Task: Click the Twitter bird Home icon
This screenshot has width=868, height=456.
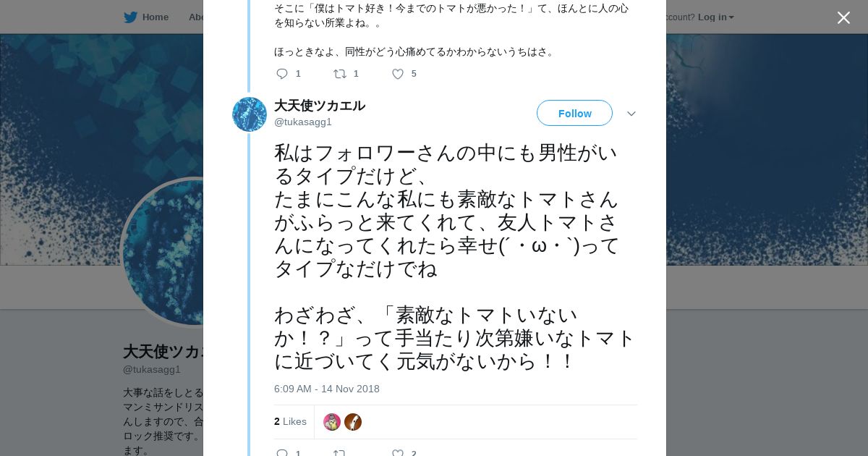Action: 130,17
